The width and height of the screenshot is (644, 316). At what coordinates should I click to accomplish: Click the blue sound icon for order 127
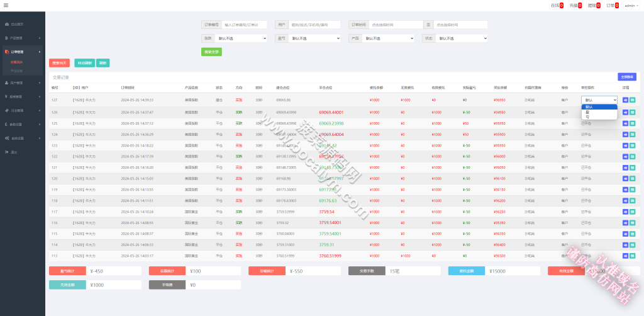pyautogui.click(x=625, y=100)
